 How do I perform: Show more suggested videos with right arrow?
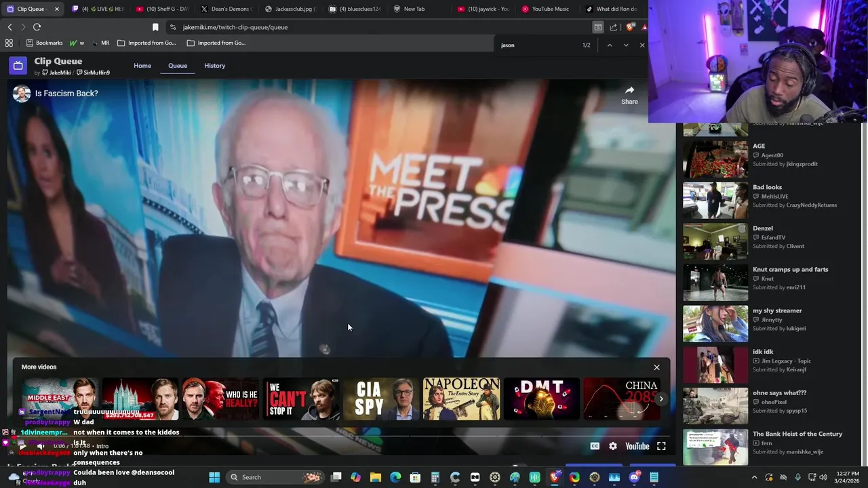click(661, 399)
